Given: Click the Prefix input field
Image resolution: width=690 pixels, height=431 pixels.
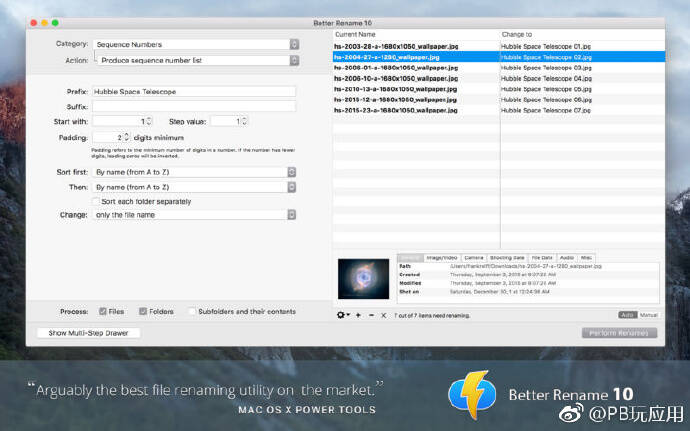Looking at the screenshot, I should 194,92.
